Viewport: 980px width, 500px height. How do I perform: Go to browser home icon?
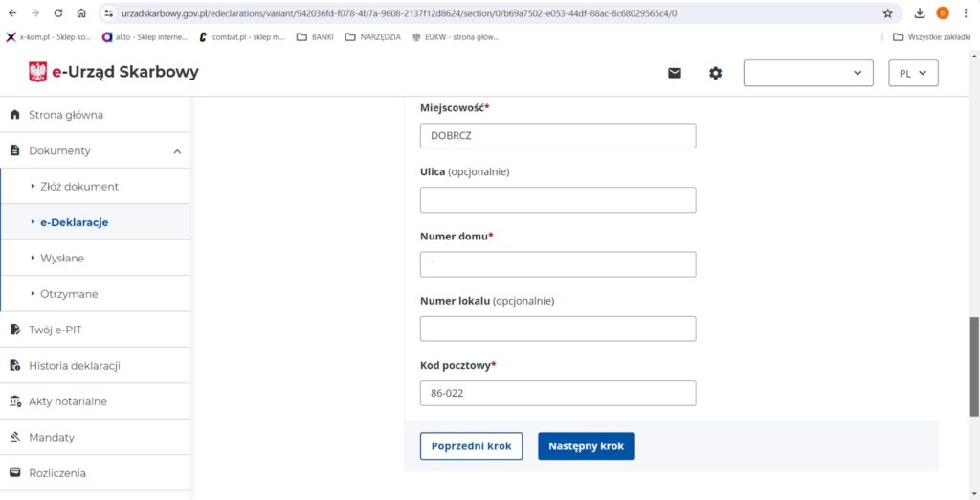[x=81, y=13]
